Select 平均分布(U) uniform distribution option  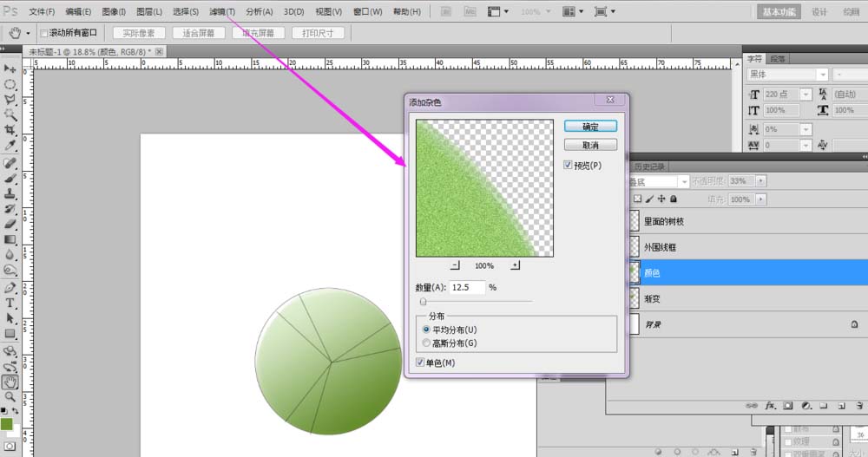pyautogui.click(x=426, y=330)
